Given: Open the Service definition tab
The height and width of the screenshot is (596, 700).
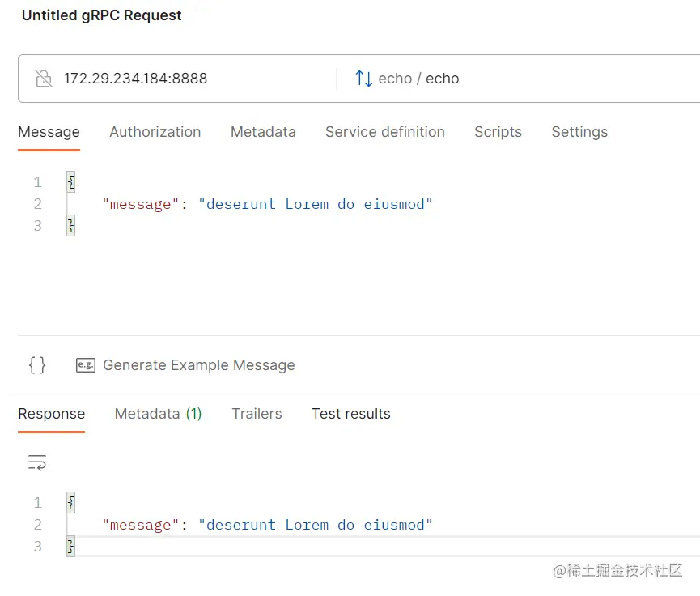Looking at the screenshot, I should point(384,132).
